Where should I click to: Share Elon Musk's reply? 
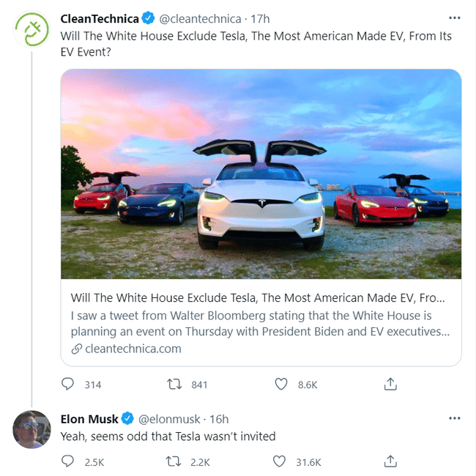tap(390, 461)
